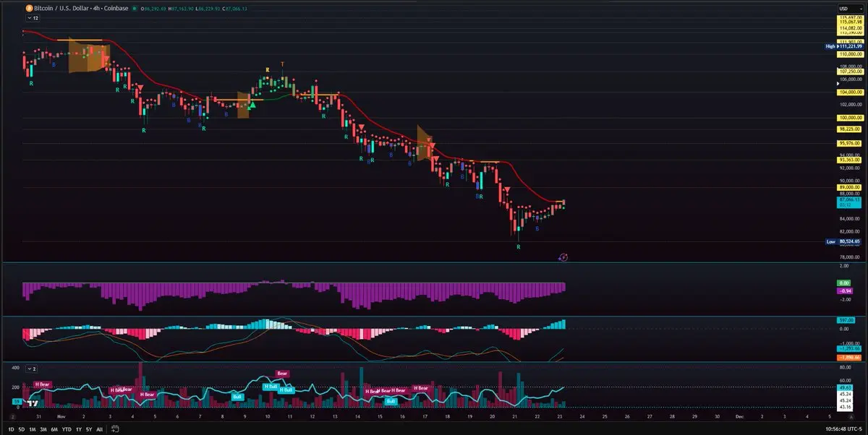
Task: Click the orange R marker above Nov 10 candles
Action: click(x=268, y=69)
